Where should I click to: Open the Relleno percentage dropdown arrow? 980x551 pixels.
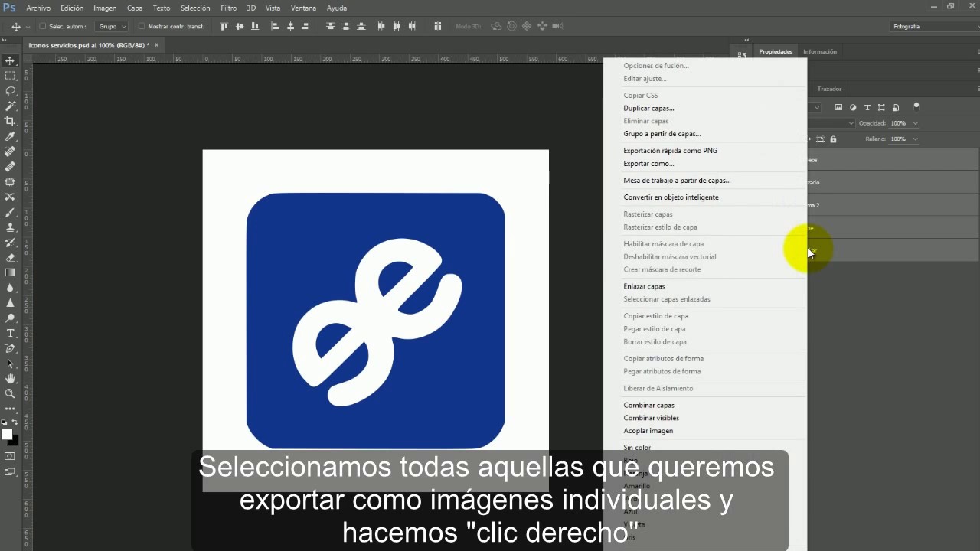point(915,139)
